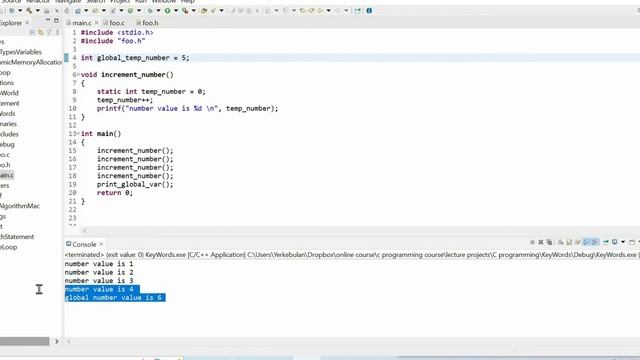Image resolution: width=640 pixels, height=360 pixels.
Task: Click 'static int temp_number = 0;' line
Action: pos(151,92)
